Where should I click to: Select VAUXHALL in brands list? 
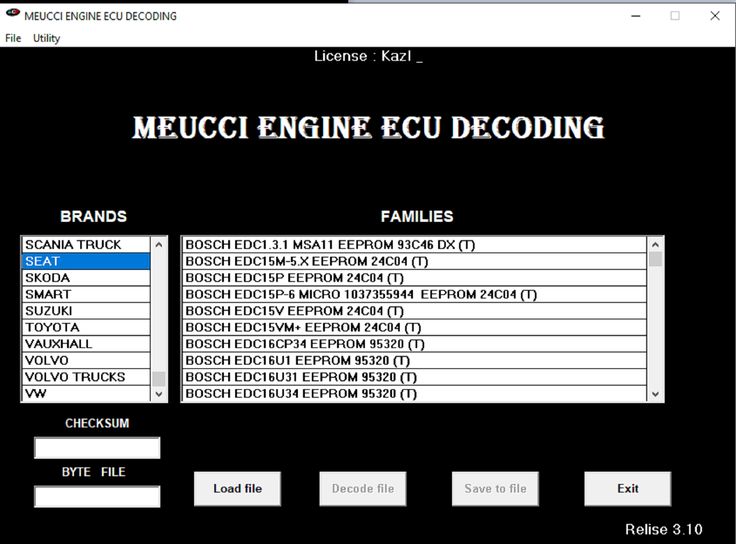pos(86,344)
